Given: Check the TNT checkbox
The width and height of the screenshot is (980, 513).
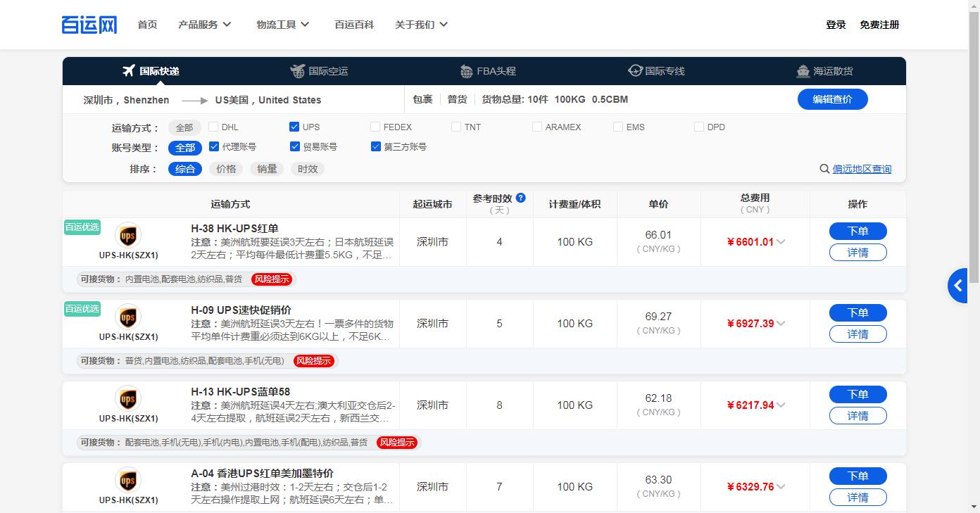Looking at the screenshot, I should click(x=456, y=127).
